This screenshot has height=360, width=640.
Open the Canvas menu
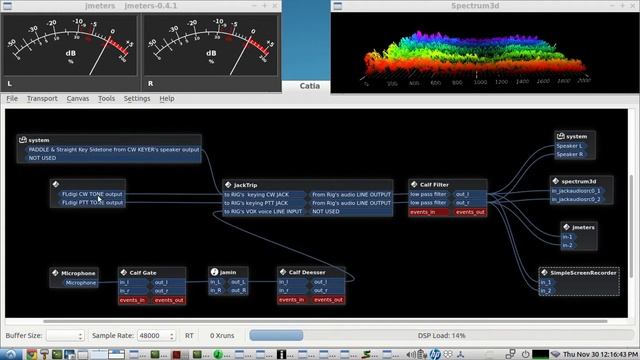[x=78, y=98]
